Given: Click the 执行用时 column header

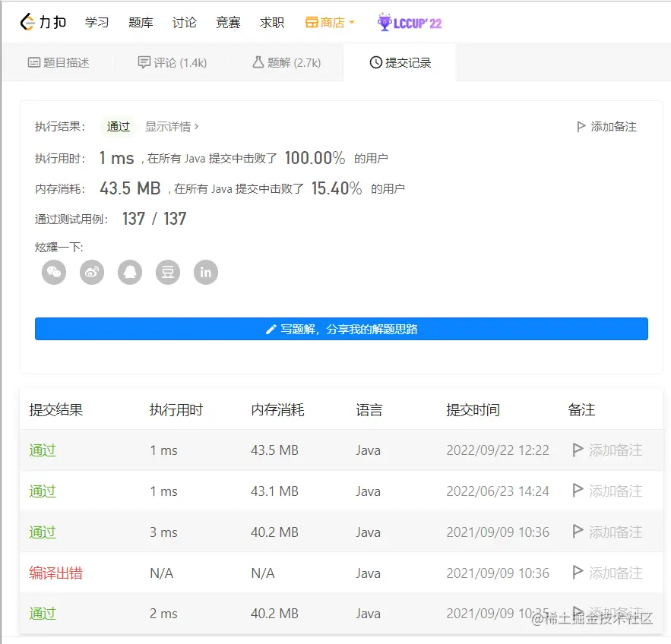Looking at the screenshot, I should [x=176, y=409].
